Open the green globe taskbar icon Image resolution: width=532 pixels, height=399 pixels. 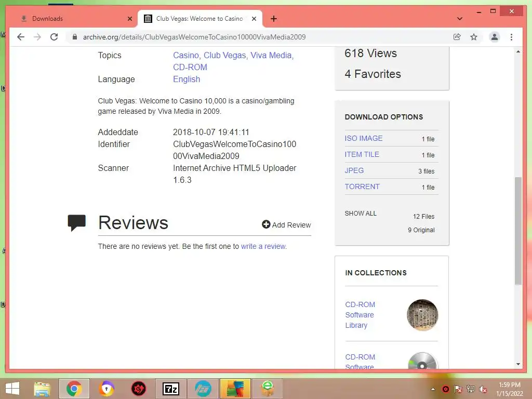click(x=268, y=389)
